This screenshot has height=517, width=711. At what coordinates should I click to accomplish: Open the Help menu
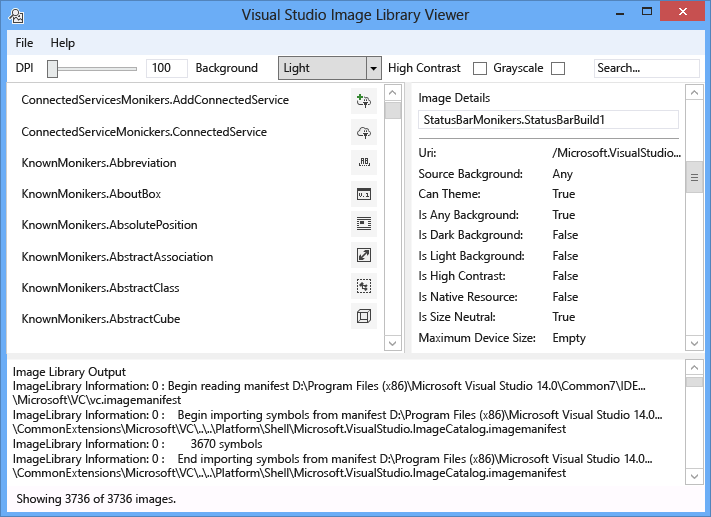pos(63,43)
